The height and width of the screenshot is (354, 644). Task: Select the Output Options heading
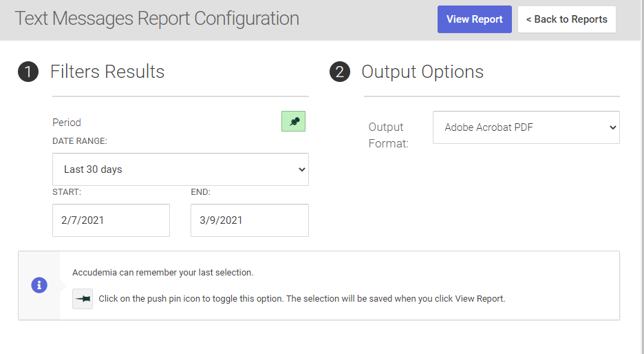pos(422,72)
